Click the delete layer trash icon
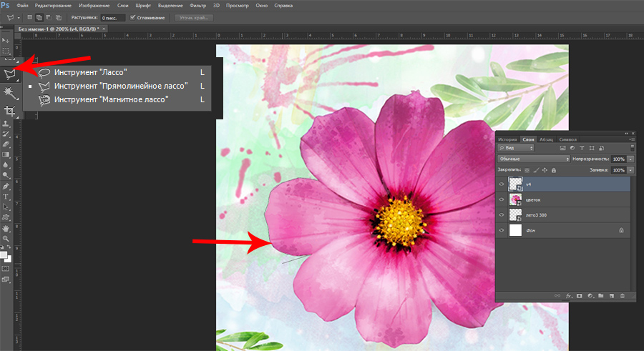 pos(622,295)
